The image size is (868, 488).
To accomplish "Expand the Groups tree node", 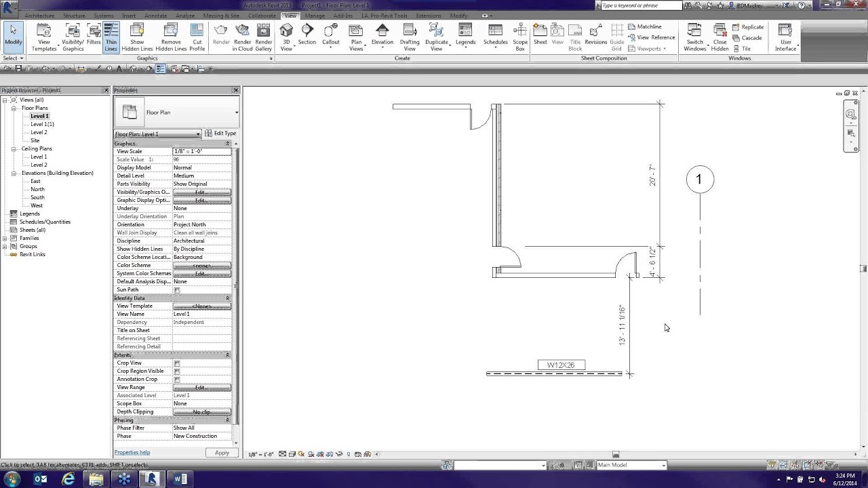I will 5,246.
